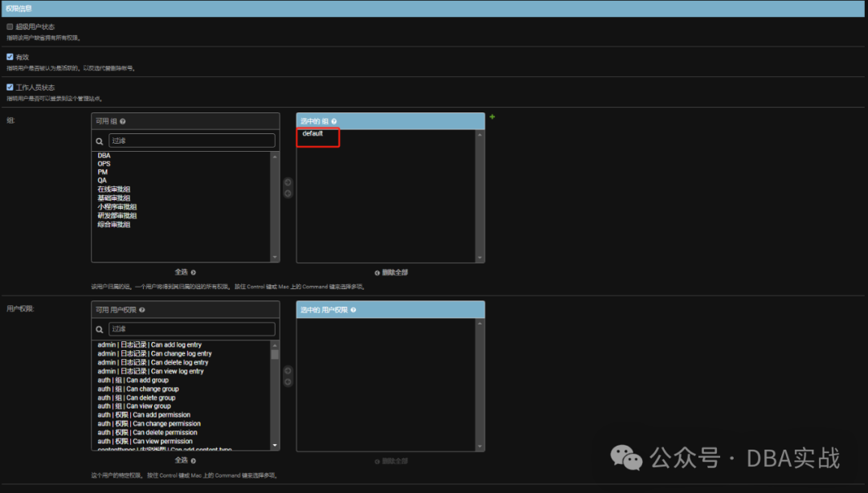
Task: Select the Can view log entry permission
Action: [x=150, y=371]
